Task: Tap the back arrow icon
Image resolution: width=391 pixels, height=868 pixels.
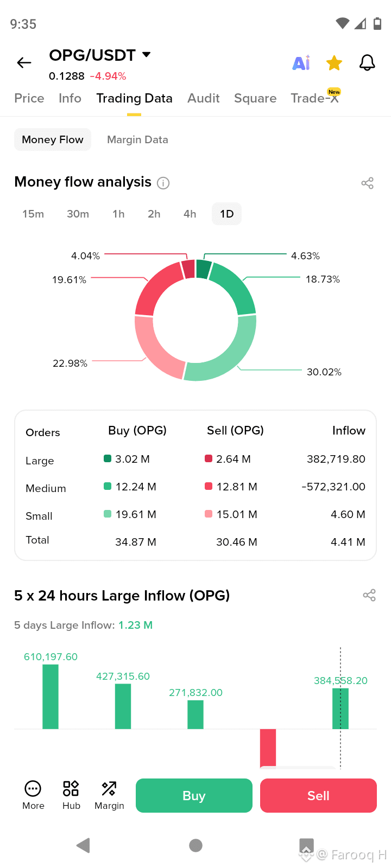Action: point(24,63)
